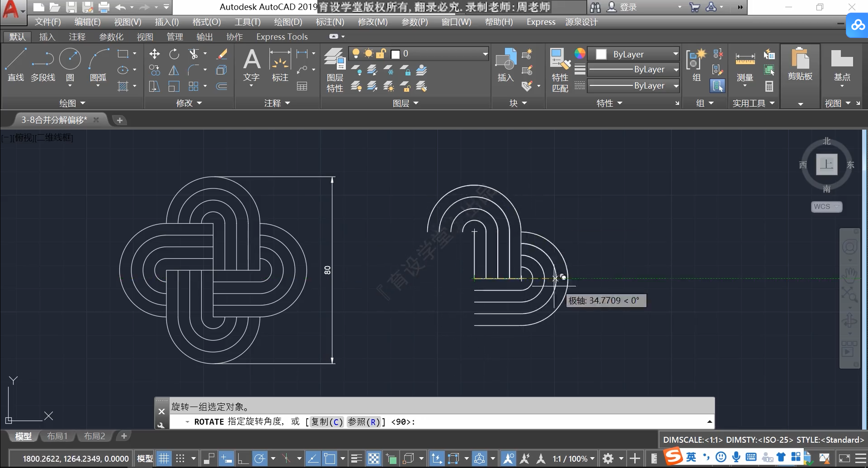Click the Copy objects icon
The height and width of the screenshot is (468, 868).
pyautogui.click(x=154, y=70)
